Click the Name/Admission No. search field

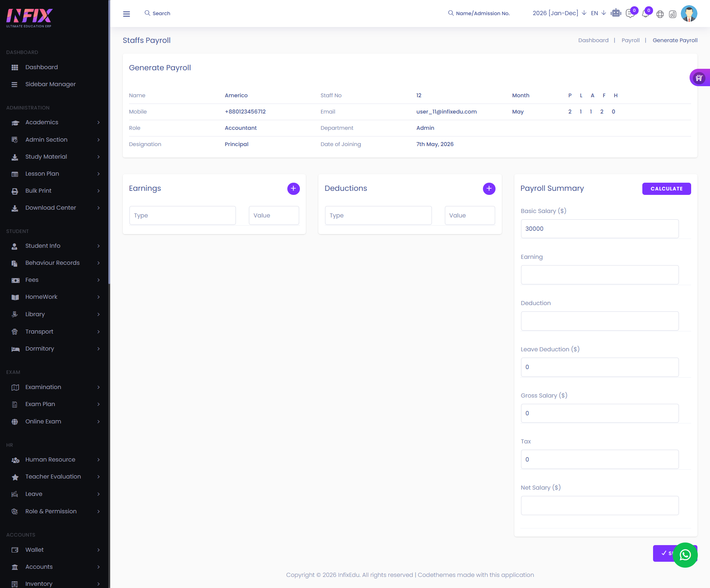click(483, 13)
